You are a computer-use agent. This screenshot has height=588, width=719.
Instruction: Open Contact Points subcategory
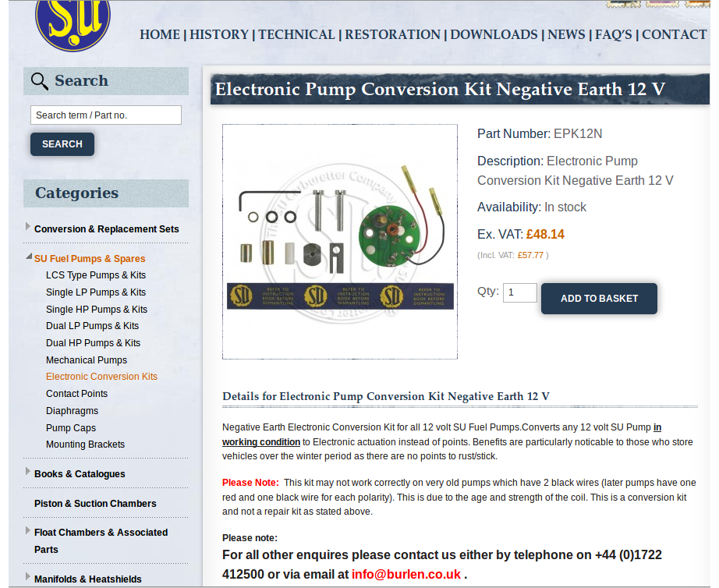coord(76,394)
